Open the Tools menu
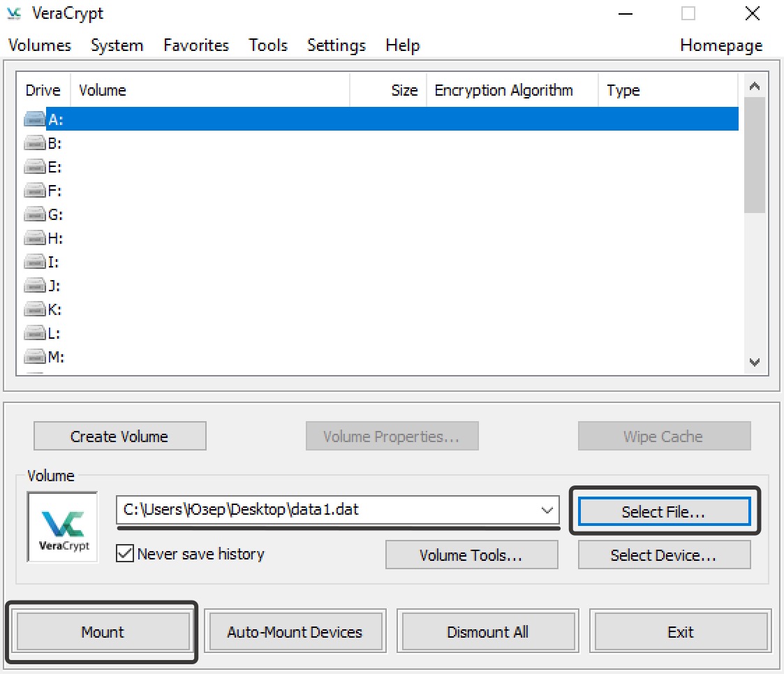 [x=268, y=45]
